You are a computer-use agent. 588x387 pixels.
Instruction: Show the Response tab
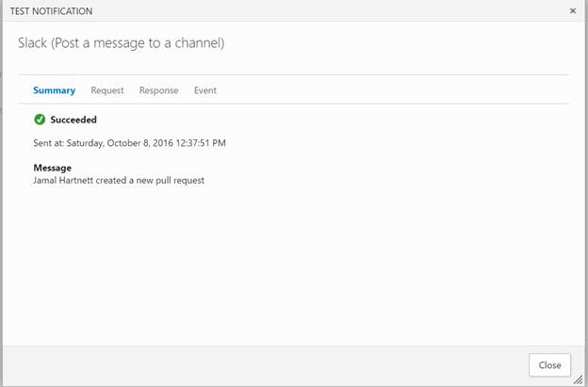pos(158,90)
